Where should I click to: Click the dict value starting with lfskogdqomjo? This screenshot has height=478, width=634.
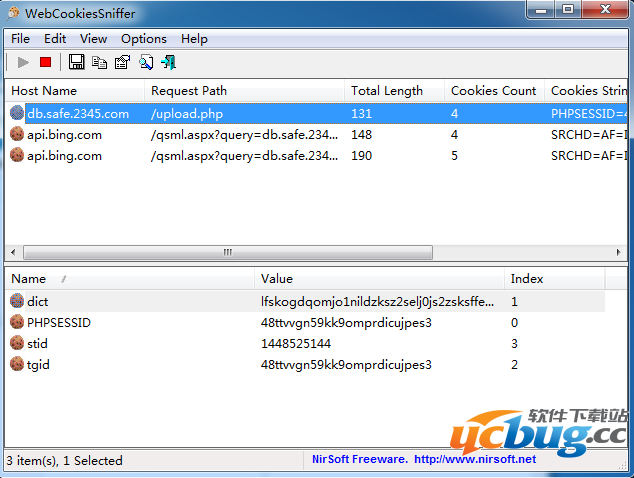(377, 301)
